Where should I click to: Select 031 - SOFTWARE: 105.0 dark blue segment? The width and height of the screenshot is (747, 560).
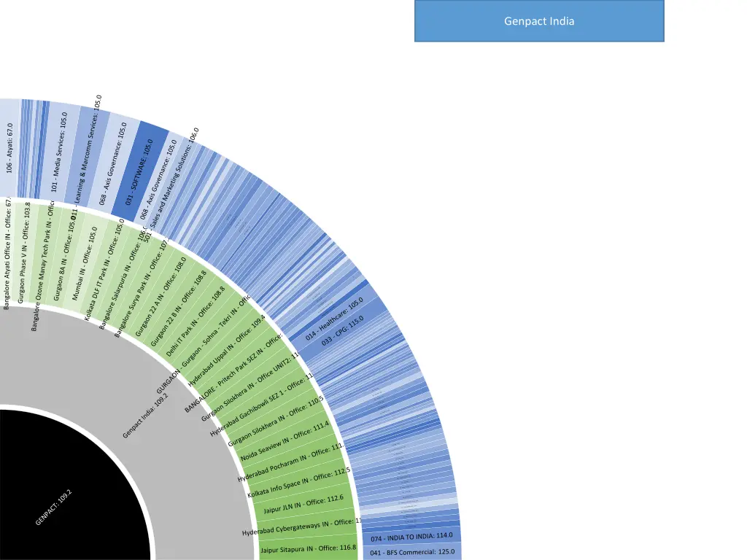click(139, 172)
